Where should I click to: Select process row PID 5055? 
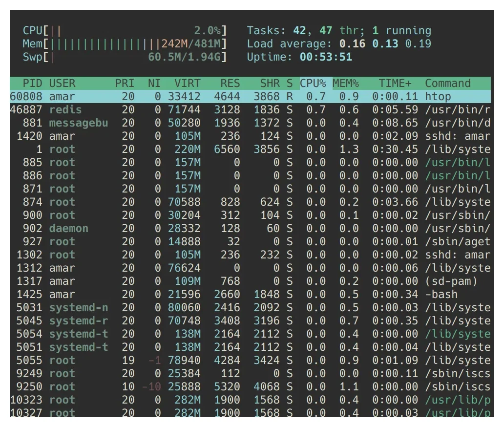click(x=250, y=360)
